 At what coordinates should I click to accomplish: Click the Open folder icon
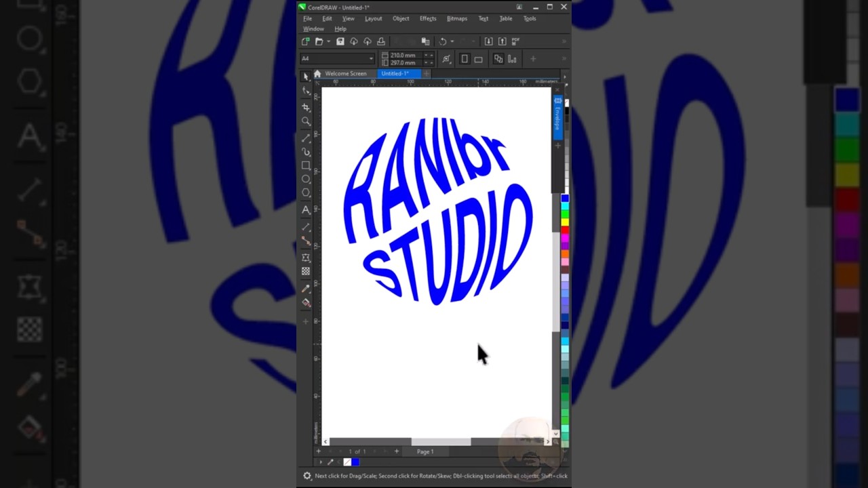coord(319,41)
